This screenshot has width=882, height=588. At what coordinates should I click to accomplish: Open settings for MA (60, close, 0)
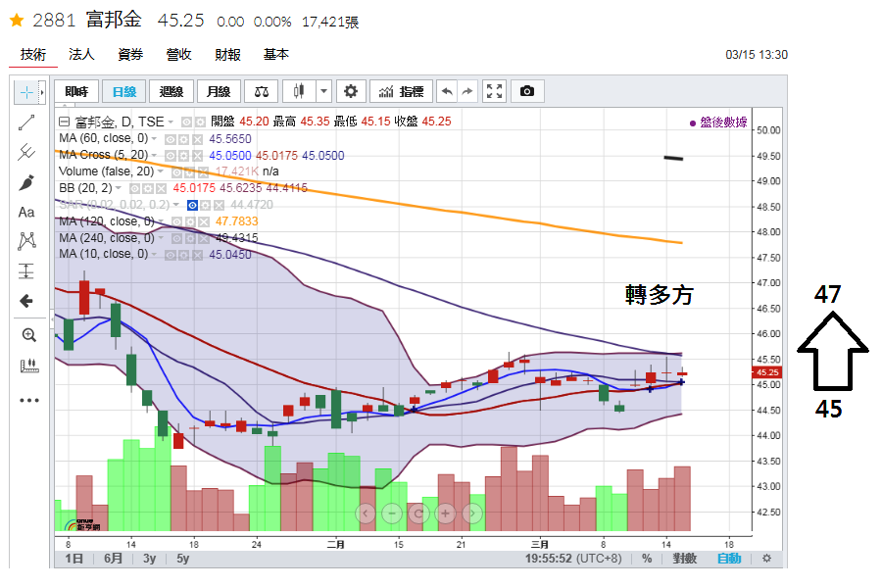point(184,139)
